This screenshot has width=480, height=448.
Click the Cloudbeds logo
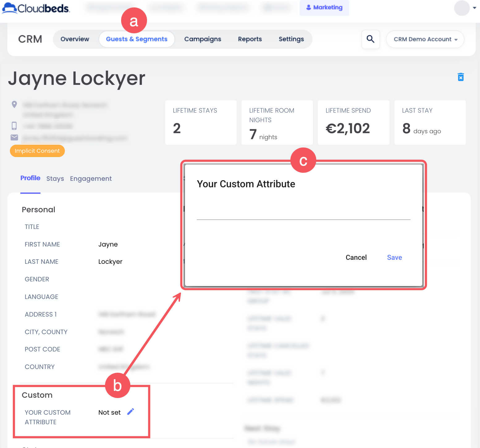click(36, 8)
